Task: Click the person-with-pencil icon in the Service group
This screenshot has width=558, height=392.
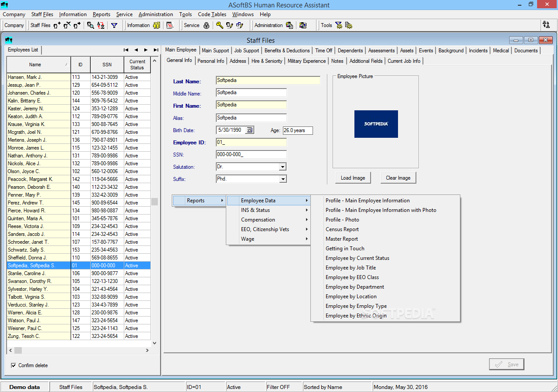Action: (x=230, y=25)
